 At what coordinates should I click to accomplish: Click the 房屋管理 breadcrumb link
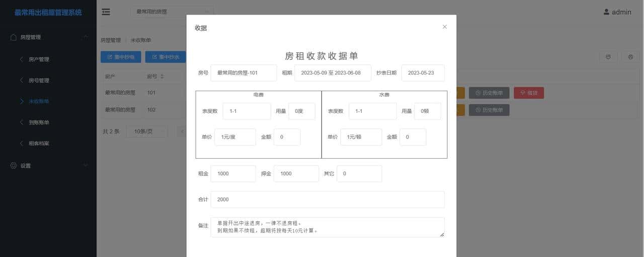coord(111,40)
